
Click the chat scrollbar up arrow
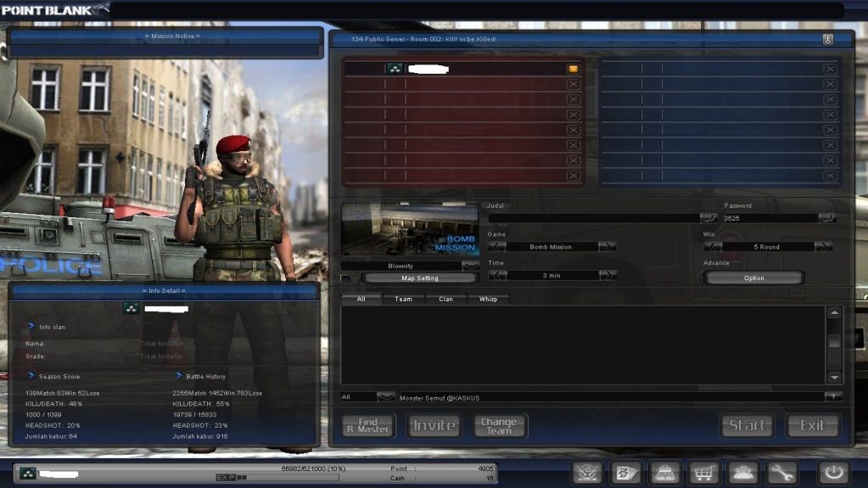tap(834, 313)
